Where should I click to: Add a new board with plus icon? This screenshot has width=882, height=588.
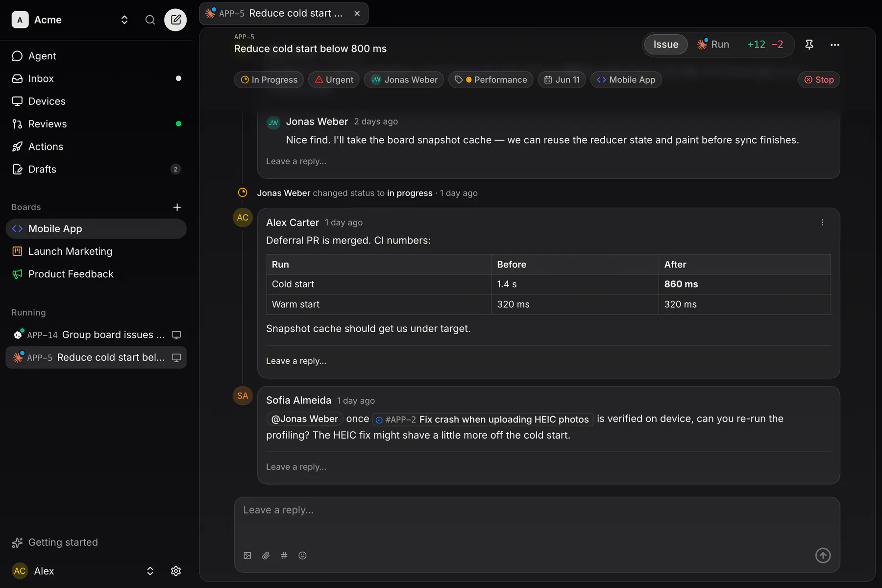(x=177, y=207)
